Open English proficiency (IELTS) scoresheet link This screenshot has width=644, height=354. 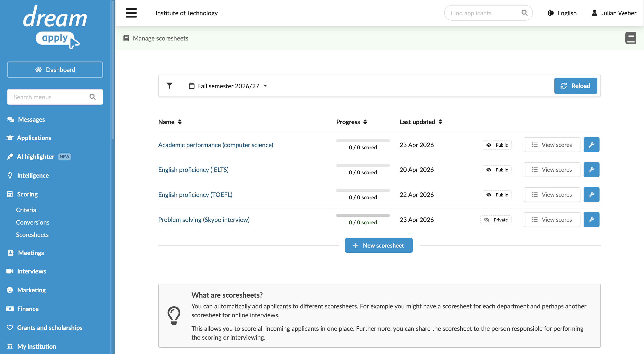point(193,169)
